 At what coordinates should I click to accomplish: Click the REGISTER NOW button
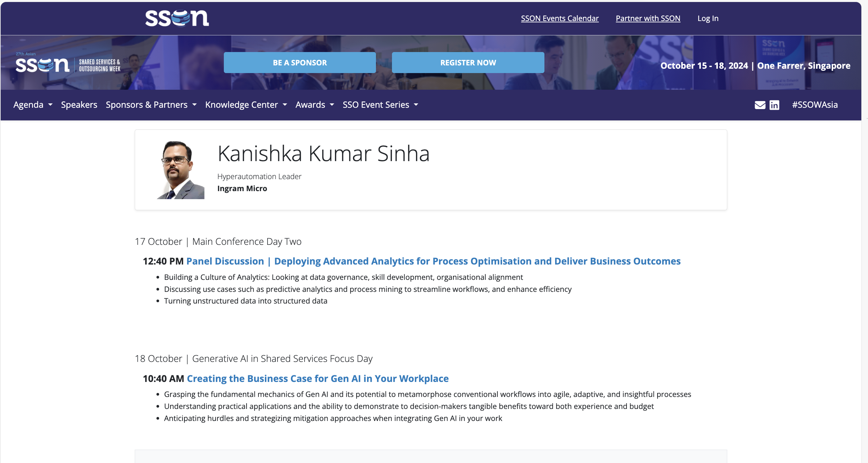468,63
